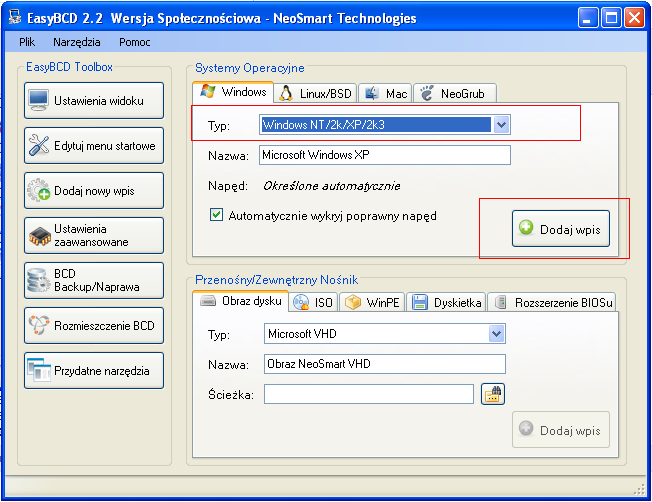This screenshot has height=502, width=652.
Task: Select the WinPE tab
Action: pyautogui.click(x=372, y=302)
